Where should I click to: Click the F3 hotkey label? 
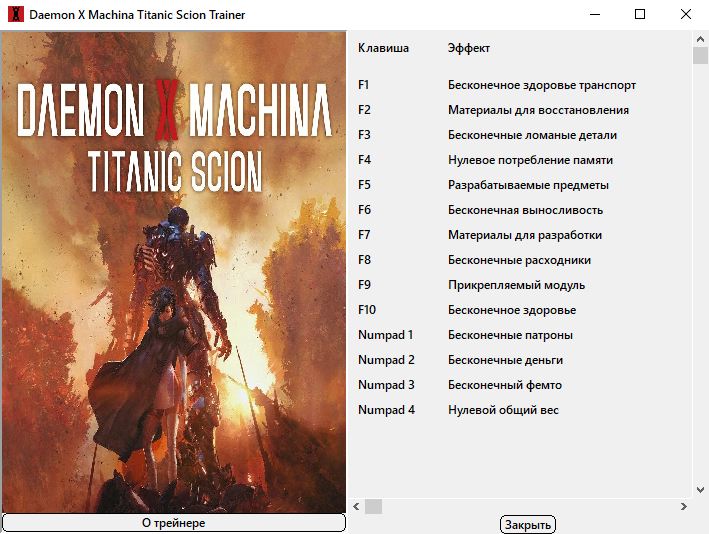coord(364,135)
